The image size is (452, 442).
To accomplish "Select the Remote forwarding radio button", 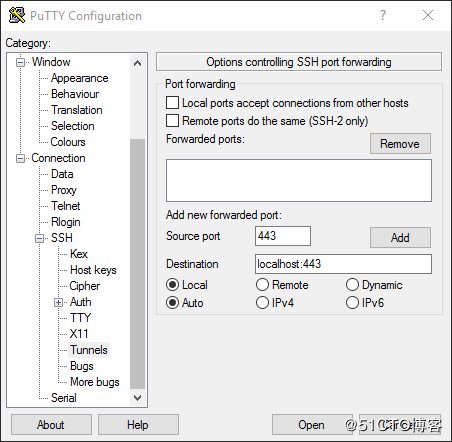I will (262, 285).
